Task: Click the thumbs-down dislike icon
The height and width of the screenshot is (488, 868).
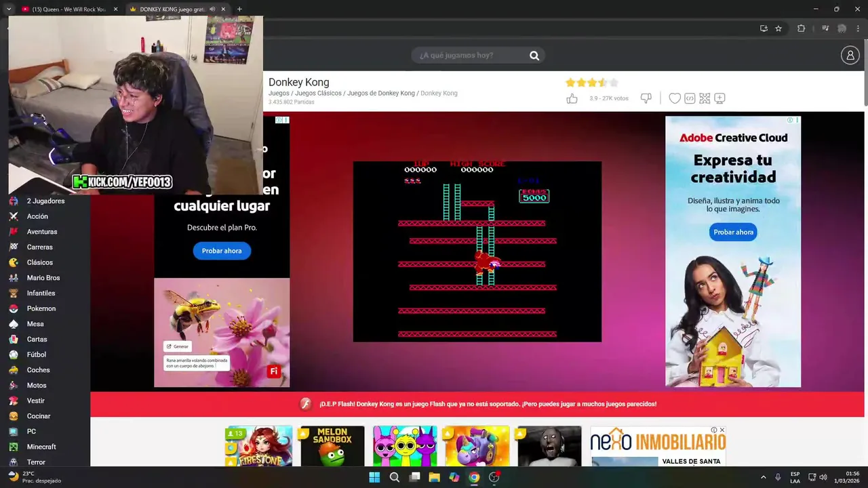Action: (646, 98)
